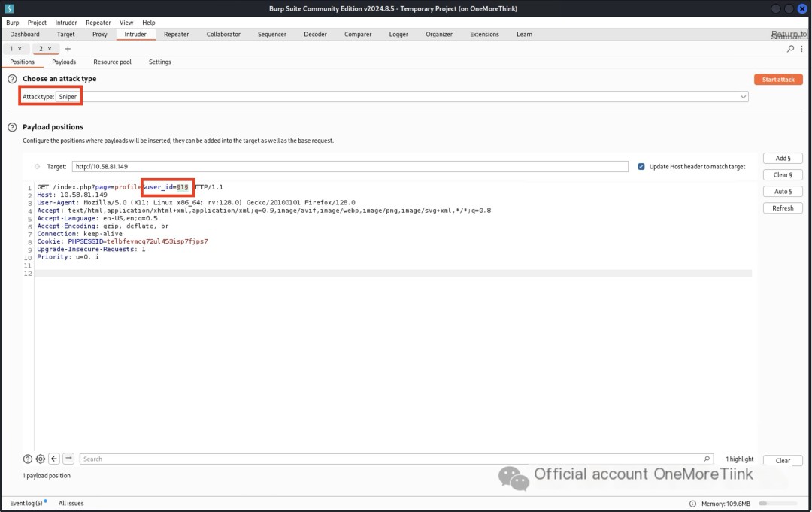
Task: Click the editor Search input field
Action: (397, 459)
